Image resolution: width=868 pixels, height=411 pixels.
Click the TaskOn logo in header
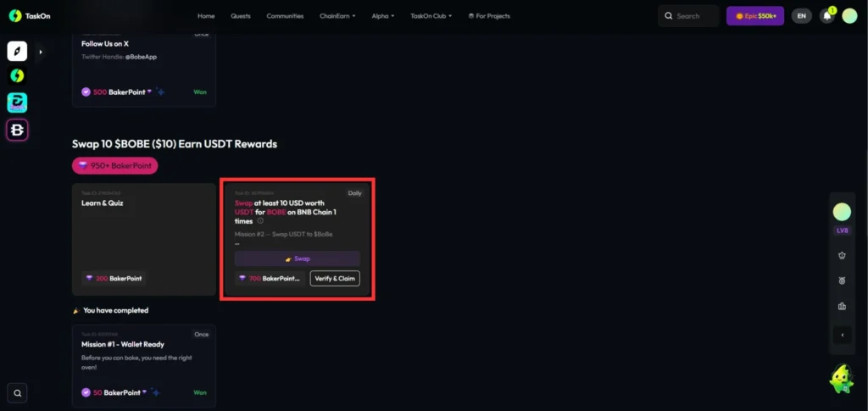tap(26, 15)
